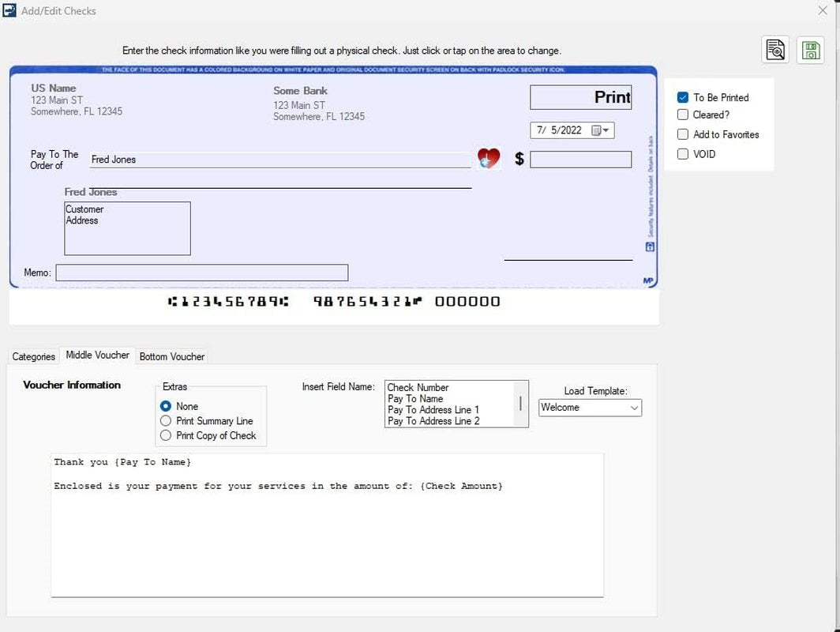
Task: Click the green save check icon
Action: 810,50
